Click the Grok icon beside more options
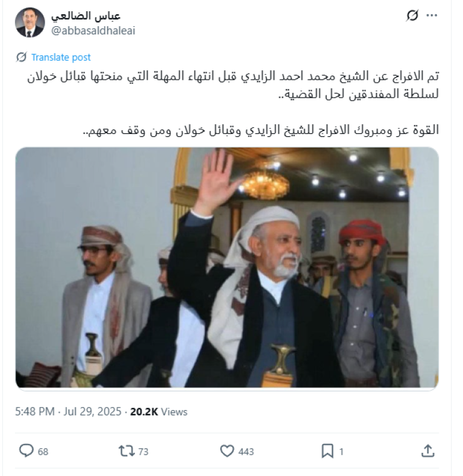This screenshot has height=476, width=463. (x=412, y=15)
